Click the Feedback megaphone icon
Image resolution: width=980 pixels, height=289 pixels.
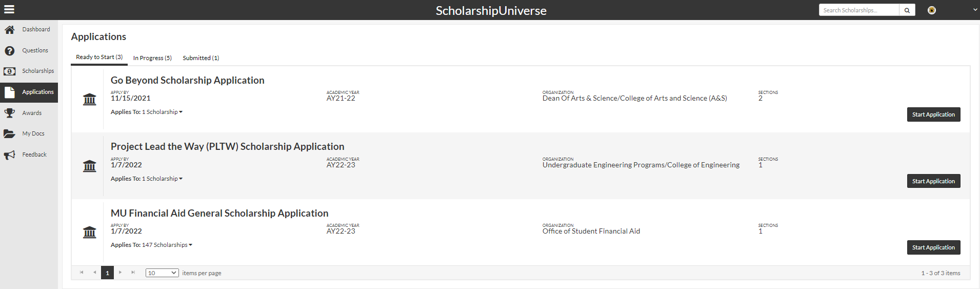(9, 155)
